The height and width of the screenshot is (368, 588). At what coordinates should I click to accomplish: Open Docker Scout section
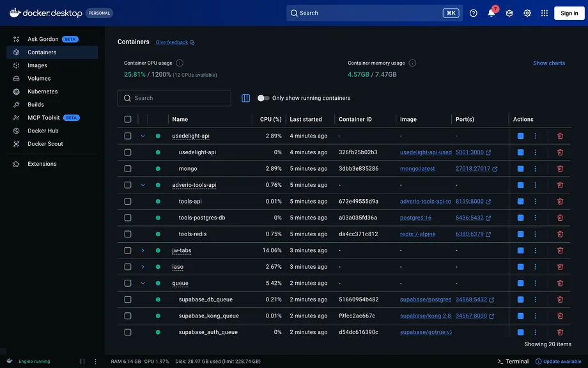click(x=52, y=144)
